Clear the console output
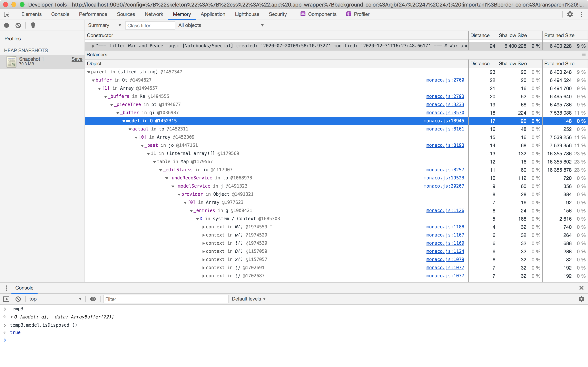The height and width of the screenshot is (367, 588). [18, 299]
